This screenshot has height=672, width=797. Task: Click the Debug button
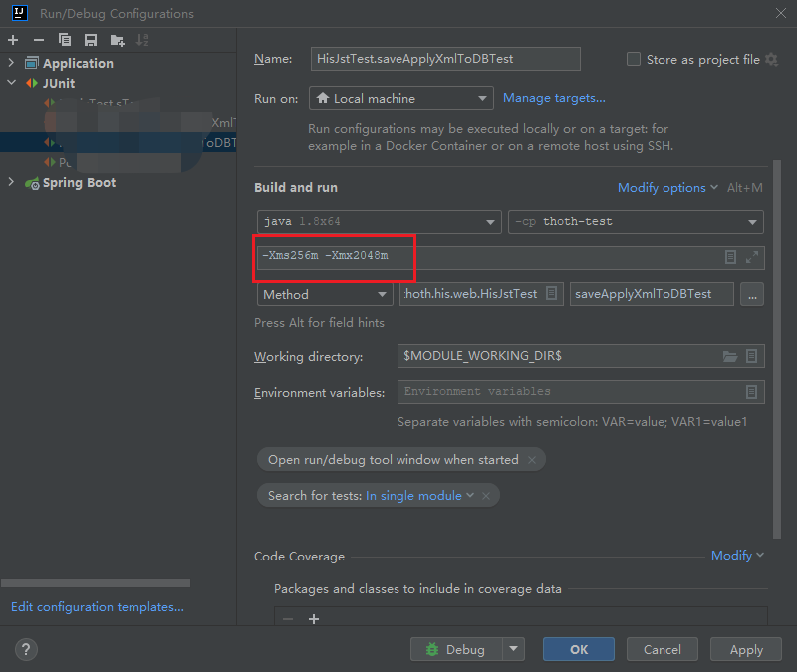coord(456,649)
